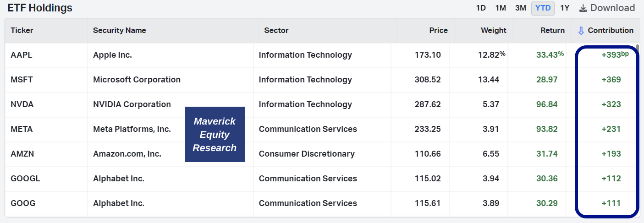Click the price 308.52
Screen dimensions: 644x223
(x=427, y=80)
